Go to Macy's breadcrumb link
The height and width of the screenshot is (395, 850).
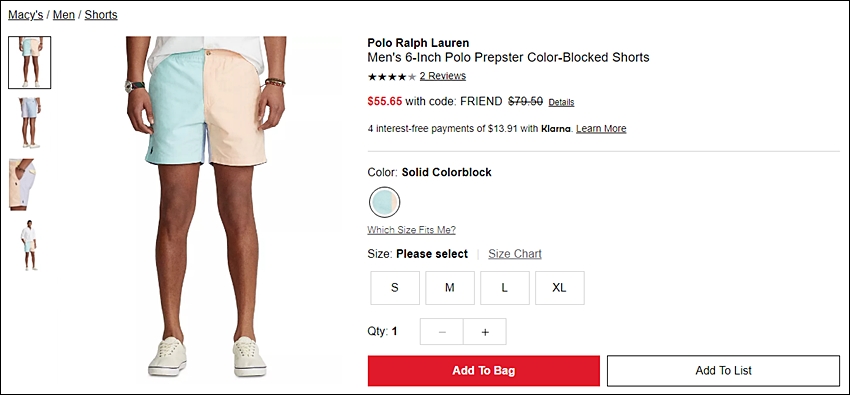coord(25,15)
